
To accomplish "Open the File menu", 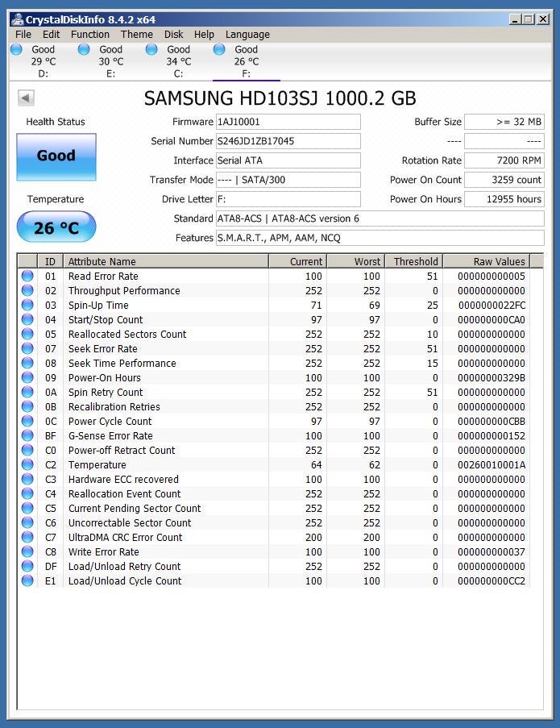I will tap(23, 35).
